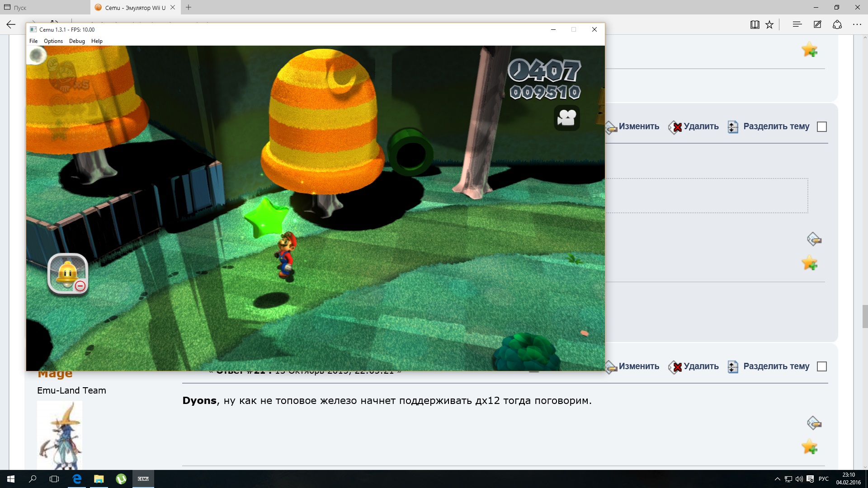Open the Debug menu in Cemu
The width and height of the screenshot is (868, 488).
(77, 41)
